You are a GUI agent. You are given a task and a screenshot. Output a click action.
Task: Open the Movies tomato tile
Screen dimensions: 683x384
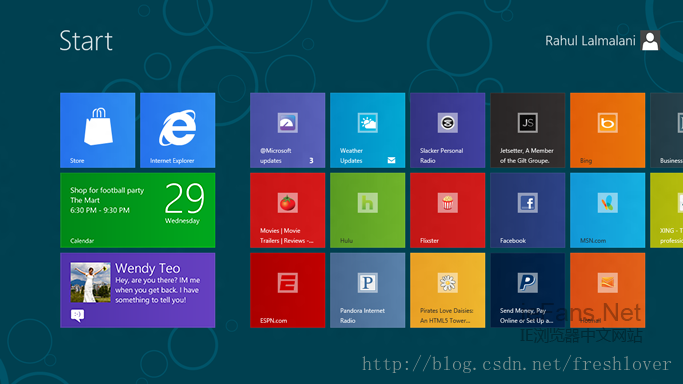287,210
